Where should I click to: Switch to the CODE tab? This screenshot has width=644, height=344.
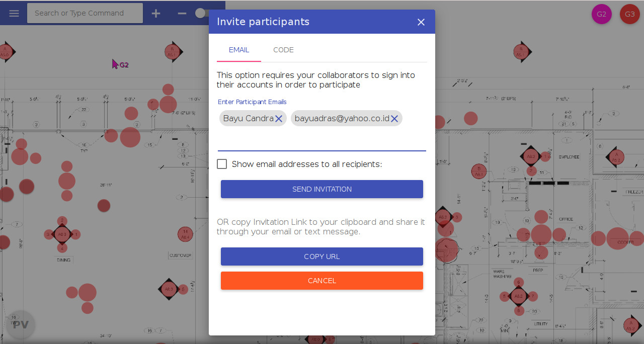[x=283, y=50]
